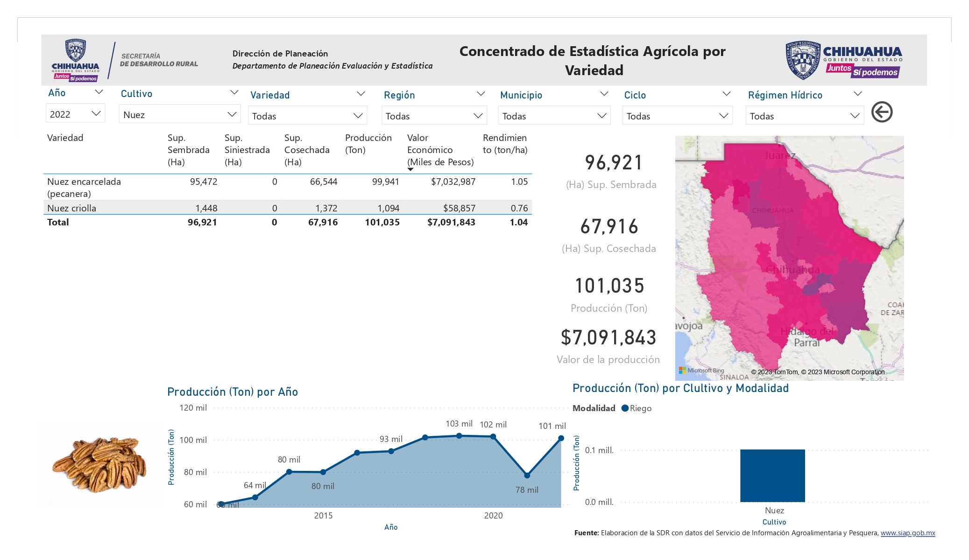969x560 pixels.
Task: Open the Variedad dropdown showing Todas
Action: (307, 116)
